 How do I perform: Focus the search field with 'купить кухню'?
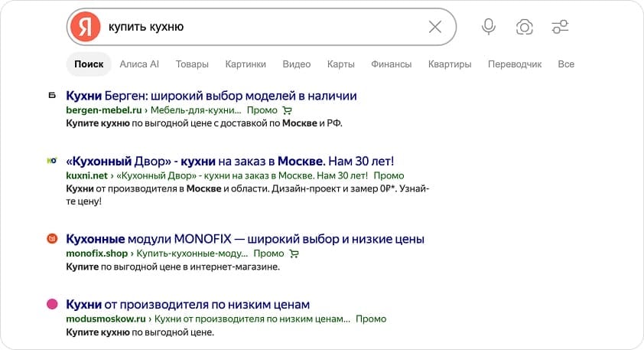263,27
